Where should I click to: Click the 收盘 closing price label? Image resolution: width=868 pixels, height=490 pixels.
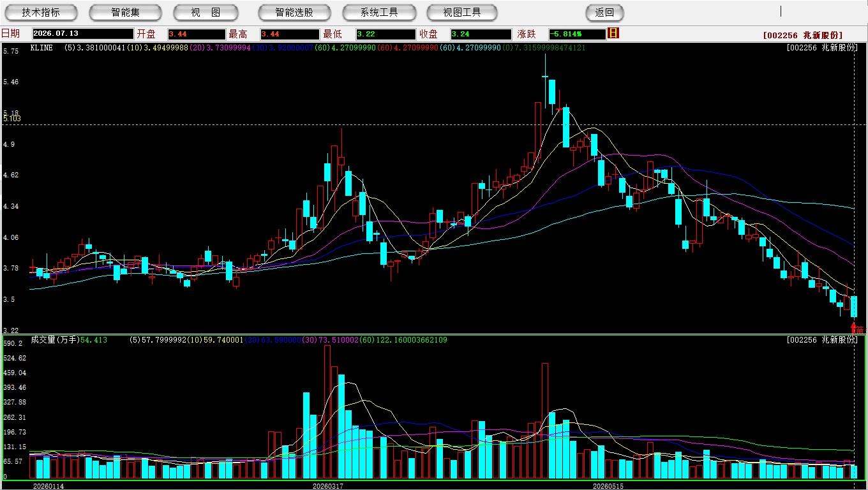tap(429, 34)
